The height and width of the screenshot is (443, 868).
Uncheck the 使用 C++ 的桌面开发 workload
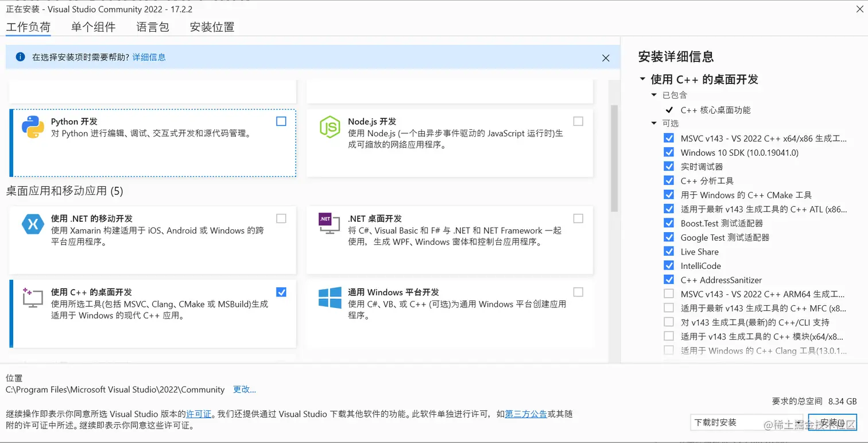pyautogui.click(x=281, y=292)
